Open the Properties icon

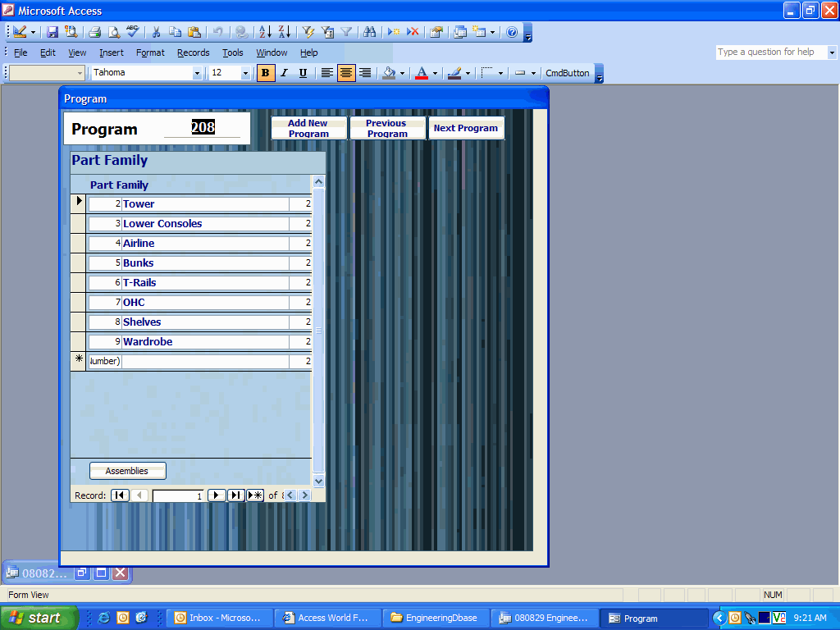(x=436, y=32)
